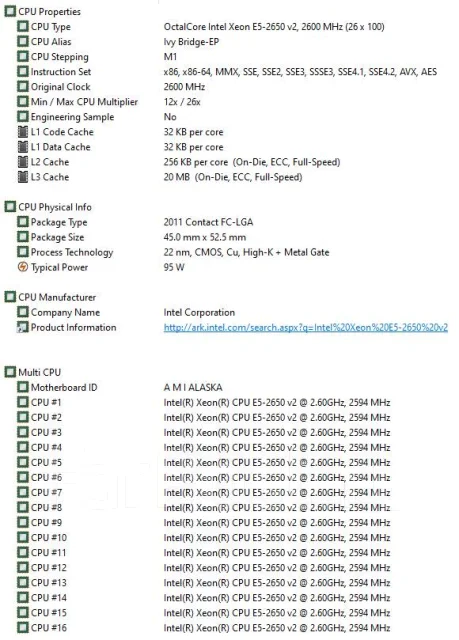This screenshot has height=640, width=459.
Task: Select the CPU #5 row label
Action: (x=47, y=462)
